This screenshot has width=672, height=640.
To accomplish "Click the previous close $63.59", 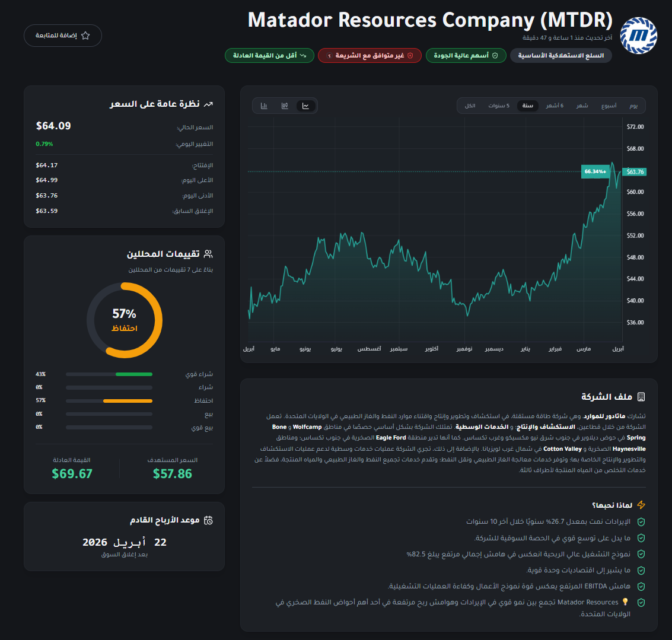I will (x=47, y=211).
